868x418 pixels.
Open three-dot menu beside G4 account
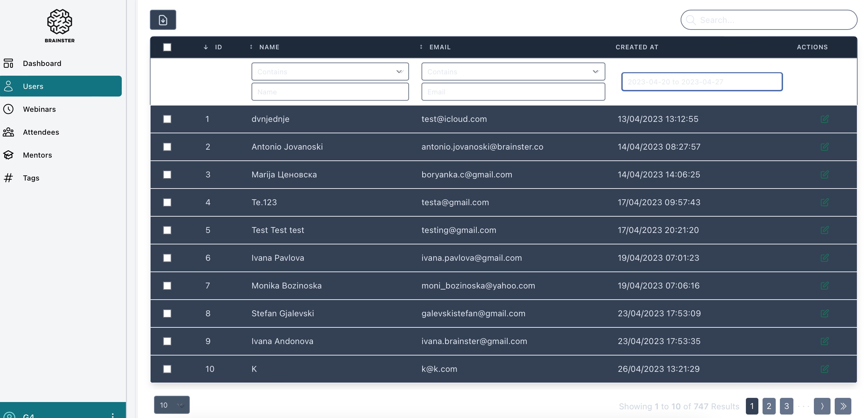coord(113,415)
